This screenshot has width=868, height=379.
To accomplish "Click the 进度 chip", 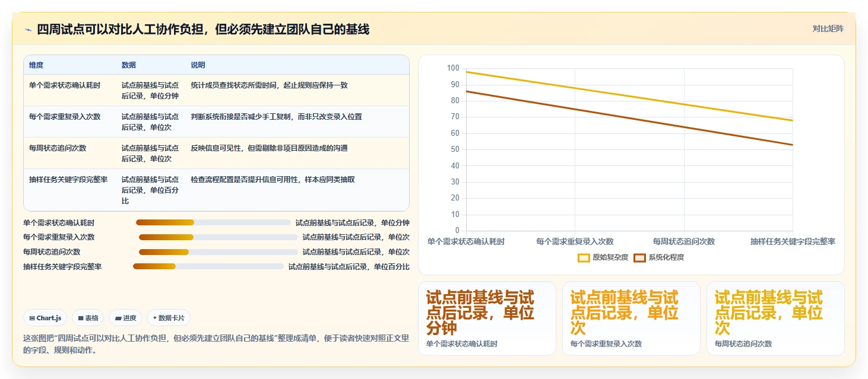I will coord(125,318).
